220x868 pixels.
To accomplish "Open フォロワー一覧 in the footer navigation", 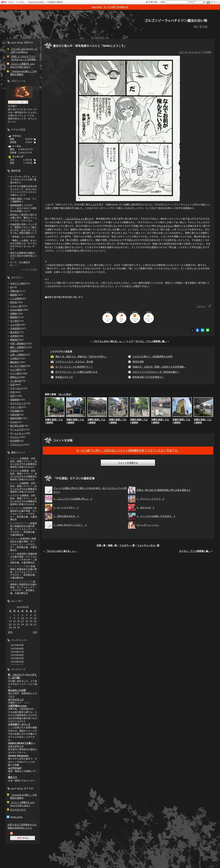I will [x=127, y=545].
